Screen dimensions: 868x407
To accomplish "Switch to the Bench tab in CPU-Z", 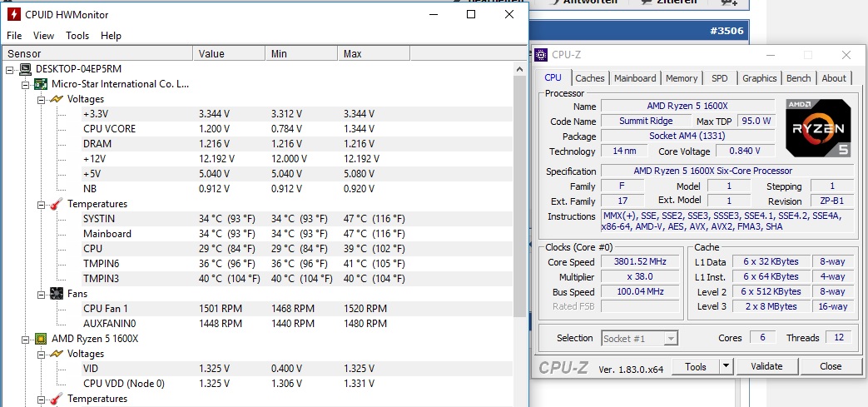I will pyautogui.click(x=798, y=78).
